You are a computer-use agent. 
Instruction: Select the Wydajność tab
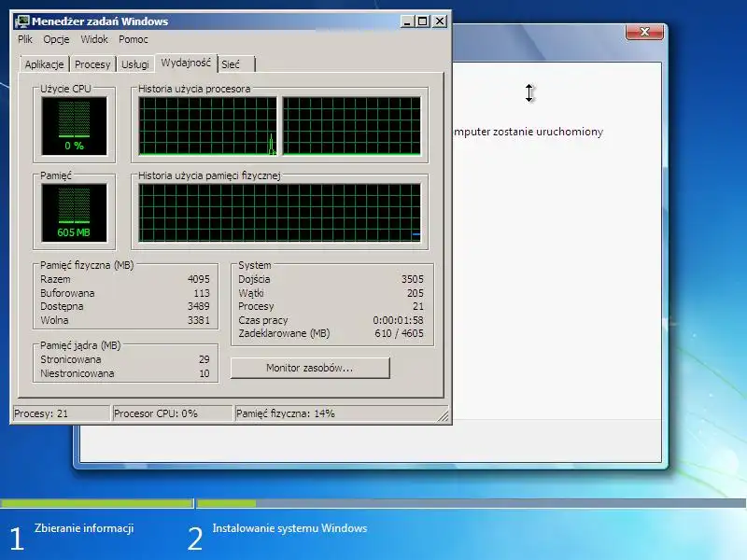pos(186,63)
